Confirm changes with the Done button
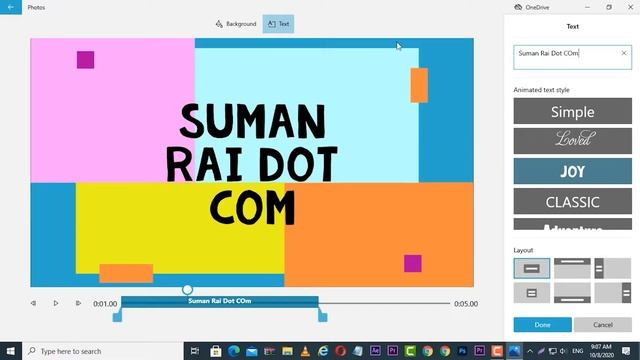Screen dimensions: 640x360 point(542,325)
